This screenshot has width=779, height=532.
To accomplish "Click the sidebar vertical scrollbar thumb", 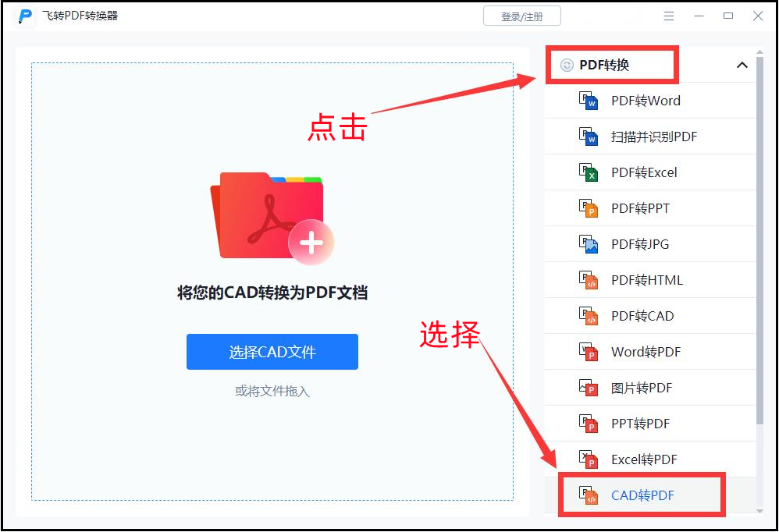I will coord(759,241).
